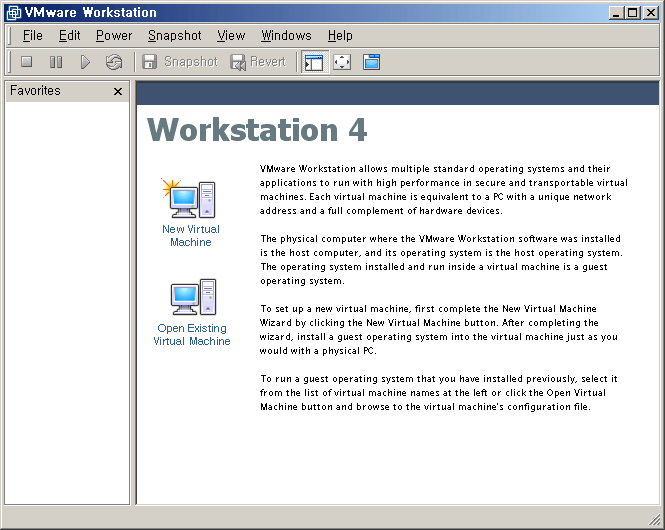Click the Open Existing Virtual Machine icon
The height and width of the screenshot is (530, 665).
193,297
